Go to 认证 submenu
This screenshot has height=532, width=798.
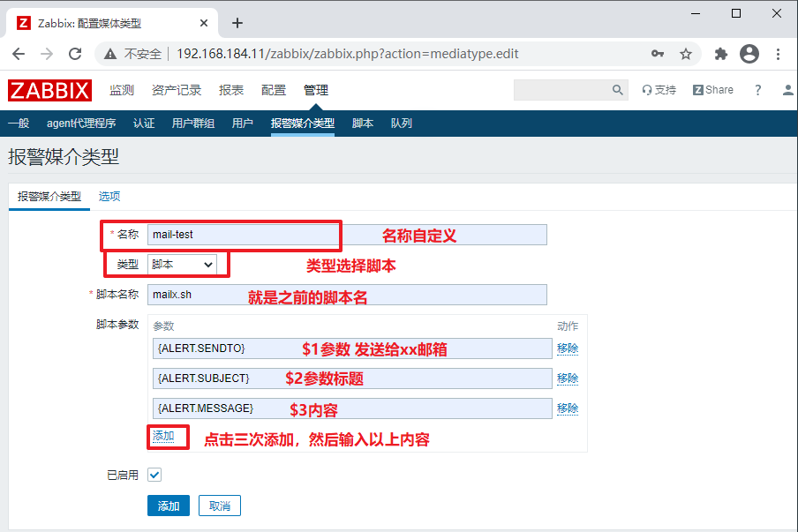(x=144, y=124)
